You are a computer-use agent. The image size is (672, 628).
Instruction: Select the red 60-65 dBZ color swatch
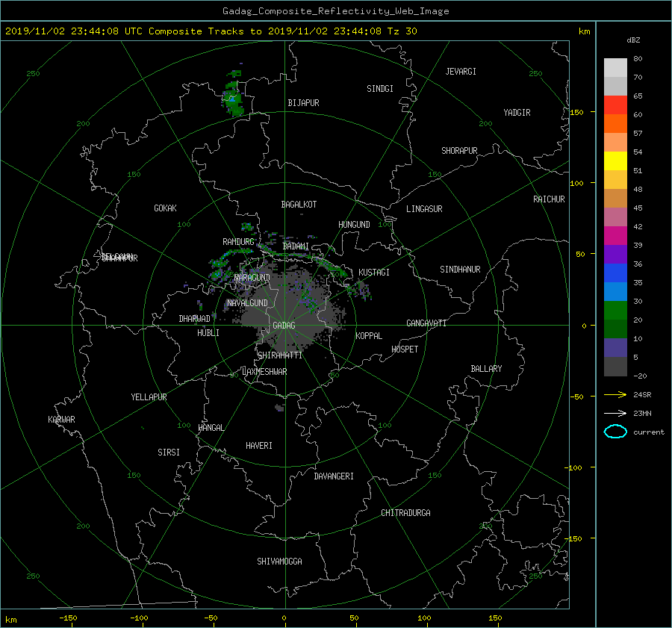point(615,105)
